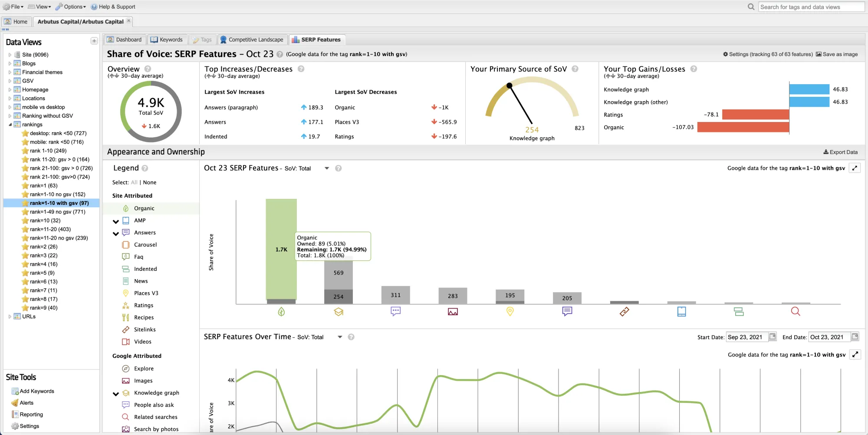Click Export Data link
The height and width of the screenshot is (435, 868).
[840, 152]
